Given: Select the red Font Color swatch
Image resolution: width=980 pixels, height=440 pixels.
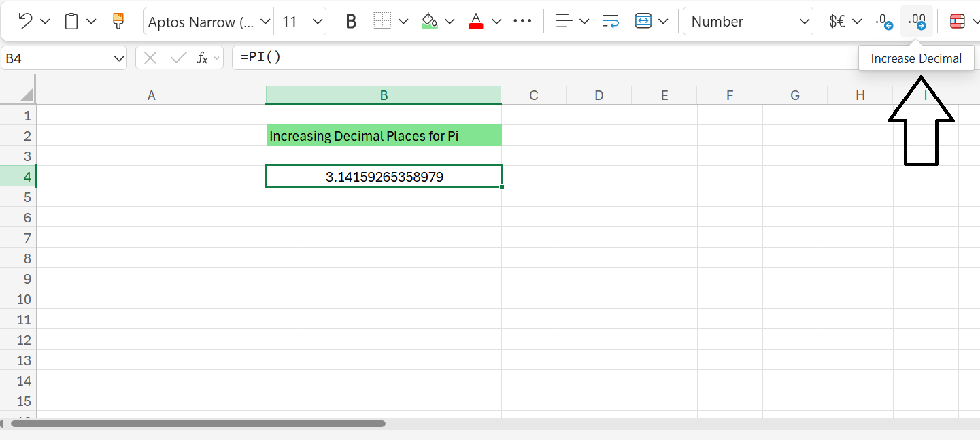Looking at the screenshot, I should (x=475, y=21).
